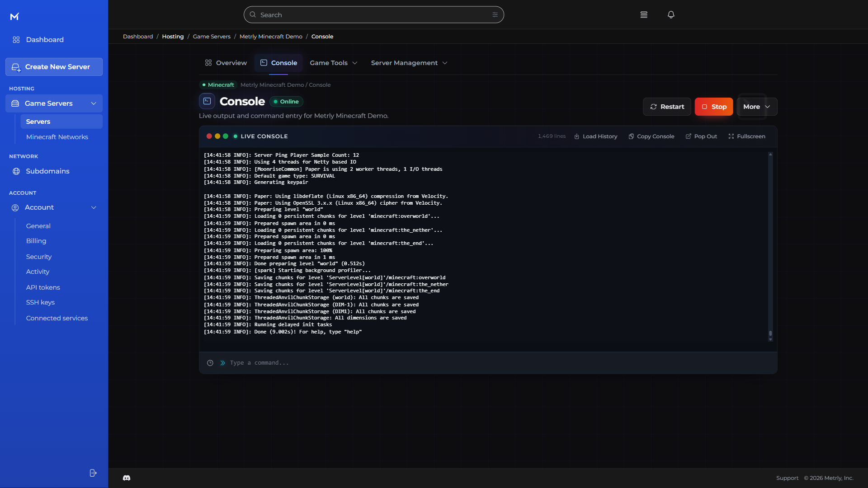Viewport: 868px width, 488px height.
Task: Collapse the Game Servers section
Action: click(x=94, y=103)
